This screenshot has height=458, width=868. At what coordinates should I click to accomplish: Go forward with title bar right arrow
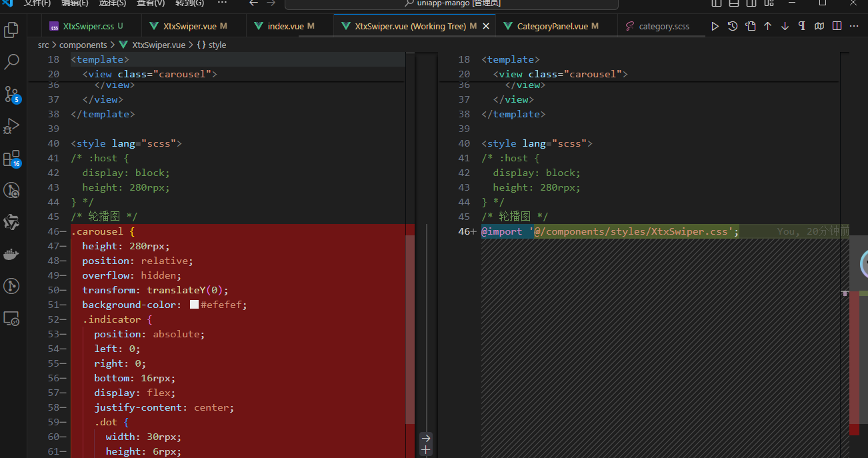pyautogui.click(x=271, y=3)
